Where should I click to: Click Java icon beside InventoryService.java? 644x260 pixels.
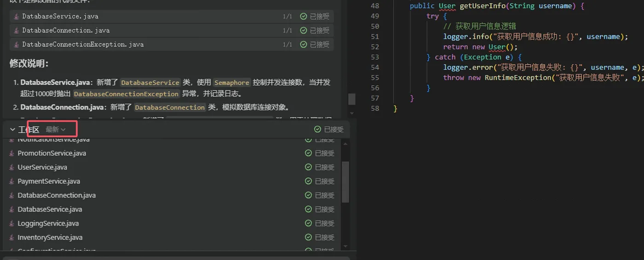[x=11, y=237]
